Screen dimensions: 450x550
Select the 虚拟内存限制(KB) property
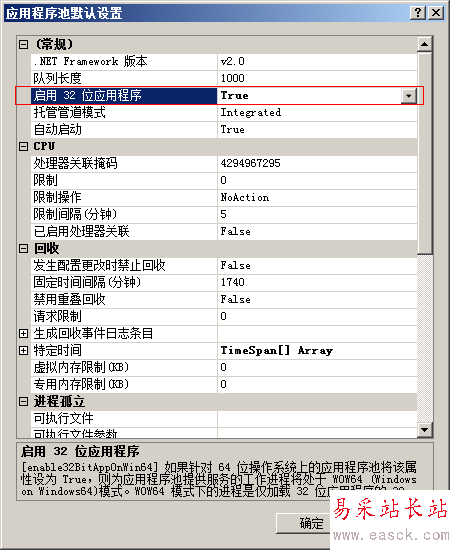124,368
